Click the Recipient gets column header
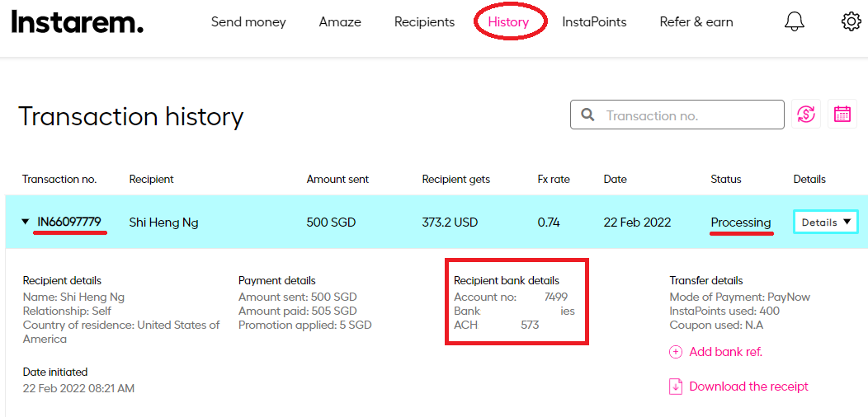 (456, 179)
